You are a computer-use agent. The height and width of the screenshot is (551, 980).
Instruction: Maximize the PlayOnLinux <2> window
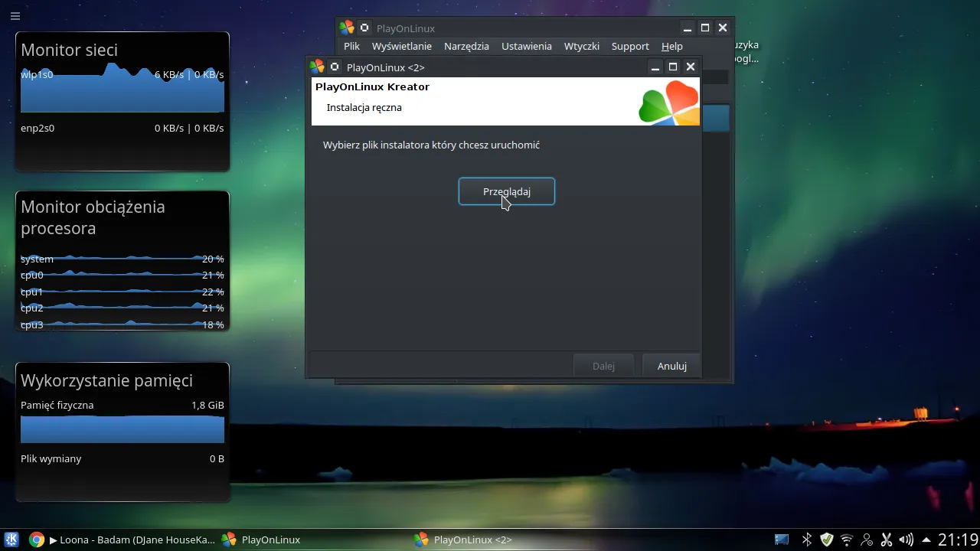point(673,67)
